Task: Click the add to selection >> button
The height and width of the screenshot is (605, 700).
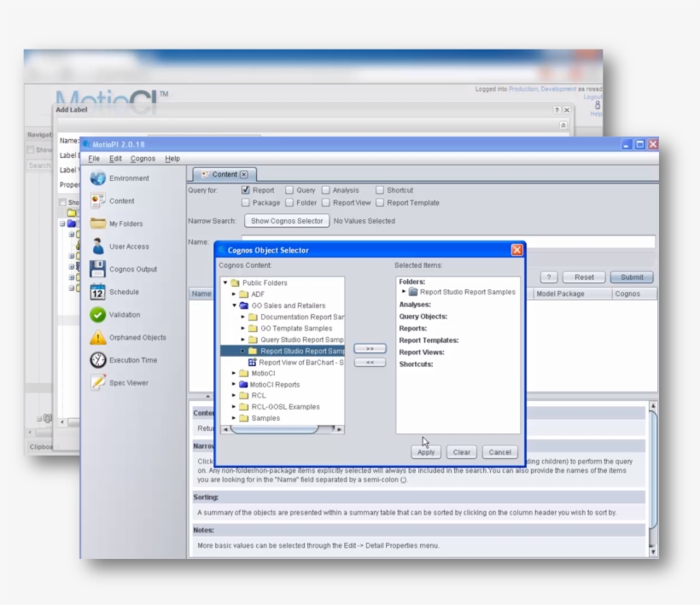Action: 370,348
